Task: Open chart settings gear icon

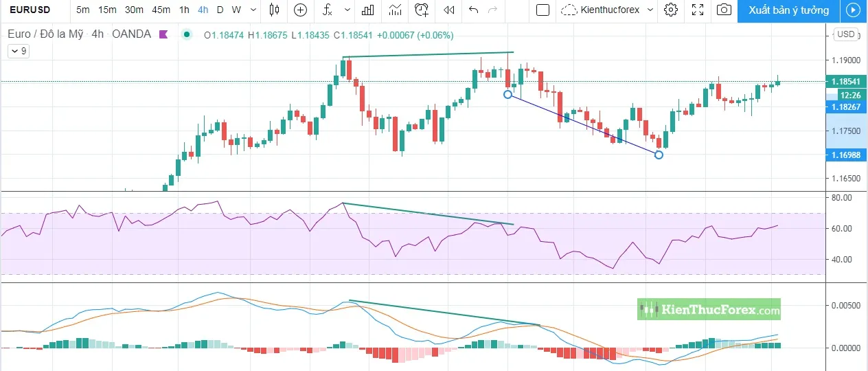Action: pyautogui.click(x=671, y=10)
